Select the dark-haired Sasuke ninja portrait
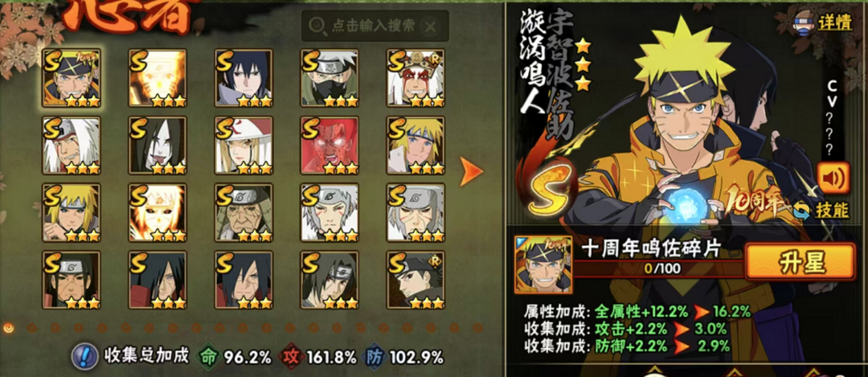 pyautogui.click(x=244, y=77)
